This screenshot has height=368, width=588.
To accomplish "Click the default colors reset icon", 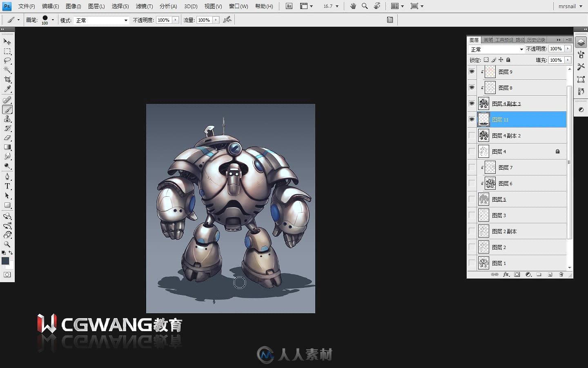I will (4, 253).
